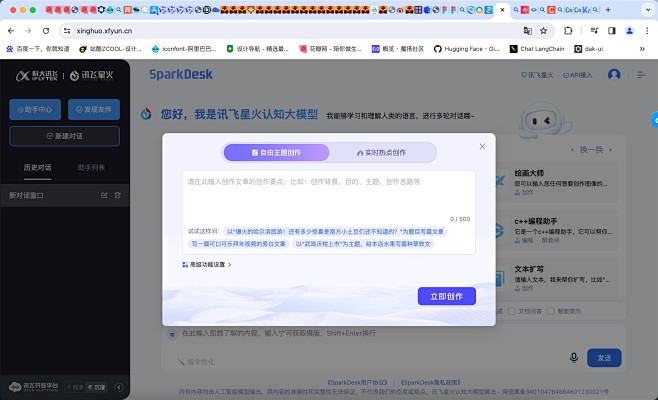Pick the 可口可乐拜年视频 suggestion chip
This screenshot has height=400, width=658.
pyautogui.click(x=238, y=244)
